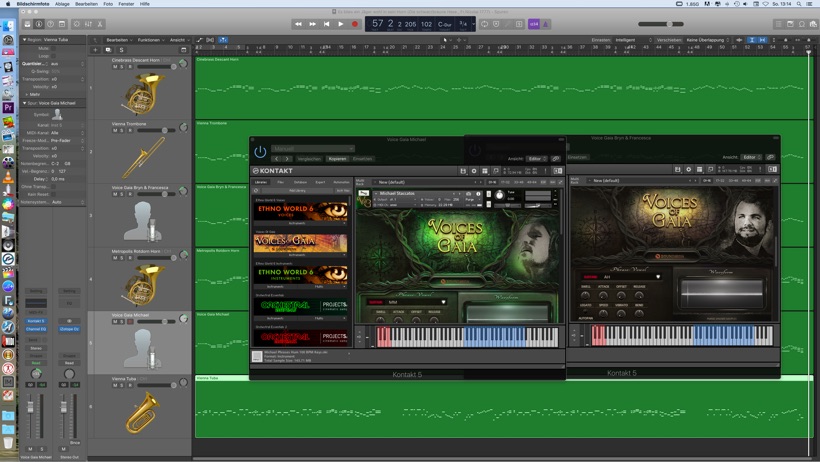
Task: Open the Fenster menu in menu bar
Action: click(x=126, y=4)
